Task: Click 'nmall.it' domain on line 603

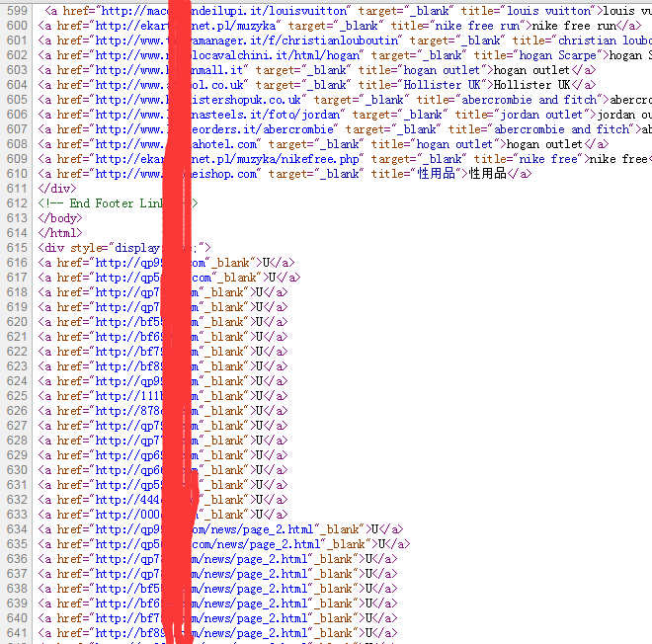Action: [x=217, y=70]
